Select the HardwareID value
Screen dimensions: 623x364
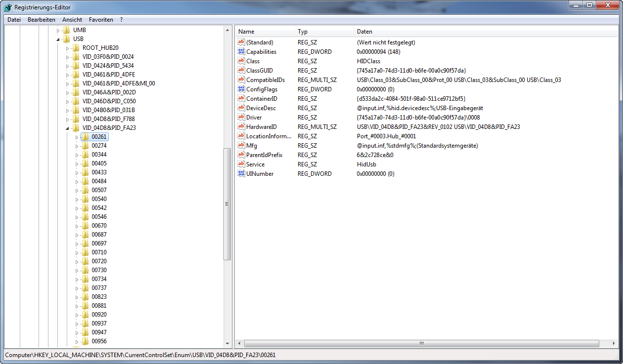point(261,127)
